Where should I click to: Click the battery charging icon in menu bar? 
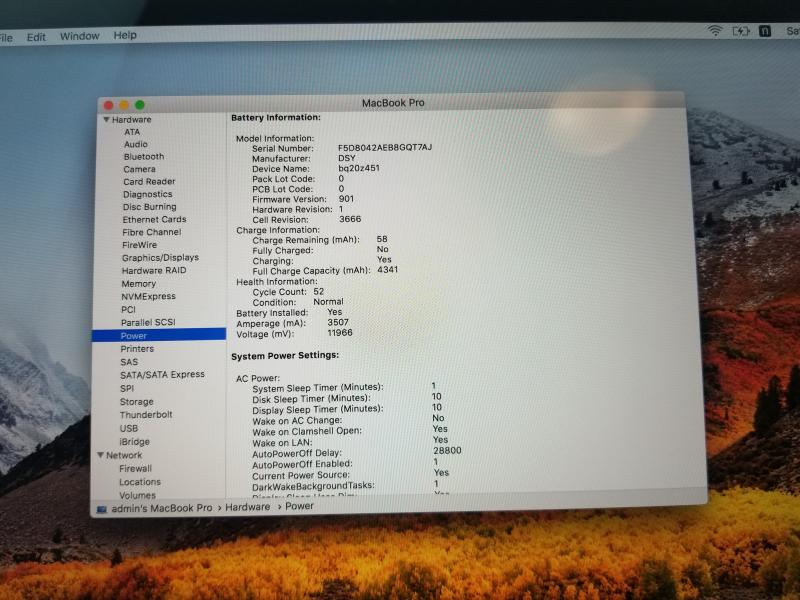[741, 31]
